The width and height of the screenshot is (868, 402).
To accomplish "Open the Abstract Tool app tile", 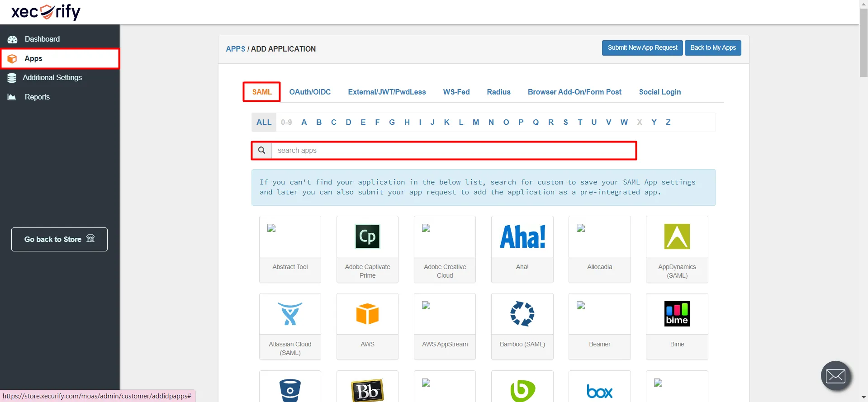I will 290,249.
